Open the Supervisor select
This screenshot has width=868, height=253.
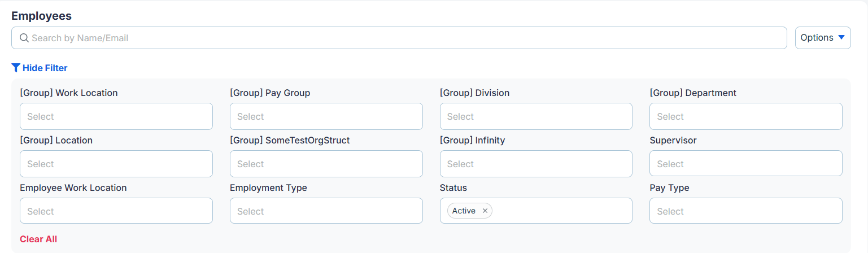click(746, 164)
